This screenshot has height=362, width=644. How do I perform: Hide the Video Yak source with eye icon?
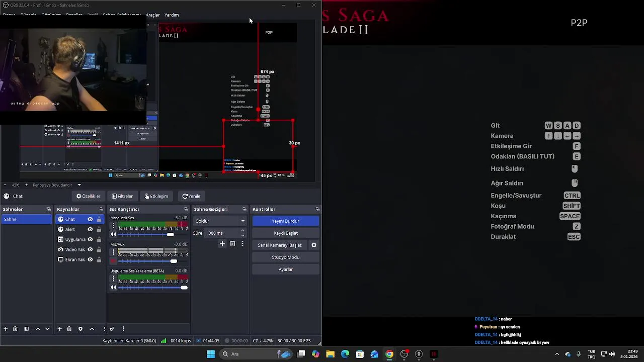[x=90, y=249]
